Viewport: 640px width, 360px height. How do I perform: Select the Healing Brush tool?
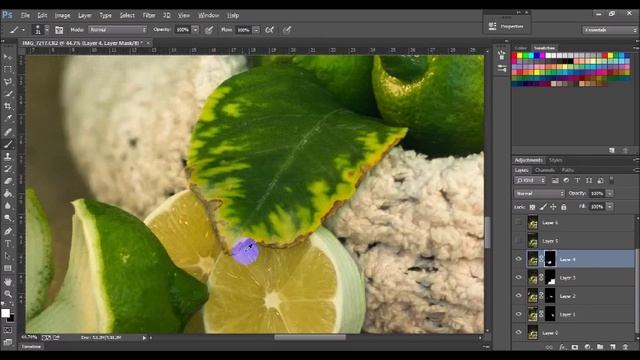pyautogui.click(x=8, y=132)
